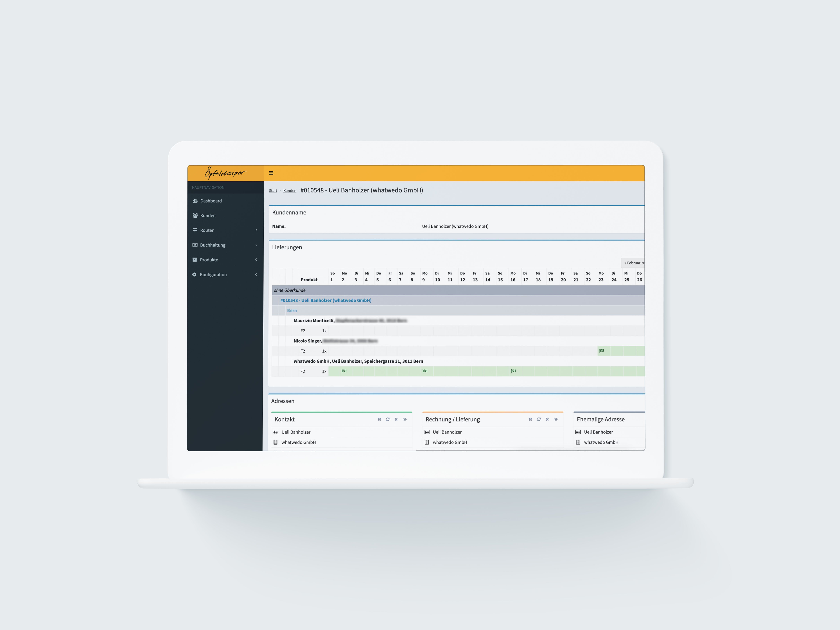Click the ID card icon in Ehemalige Adresse
This screenshot has height=630, width=840.
578,432
